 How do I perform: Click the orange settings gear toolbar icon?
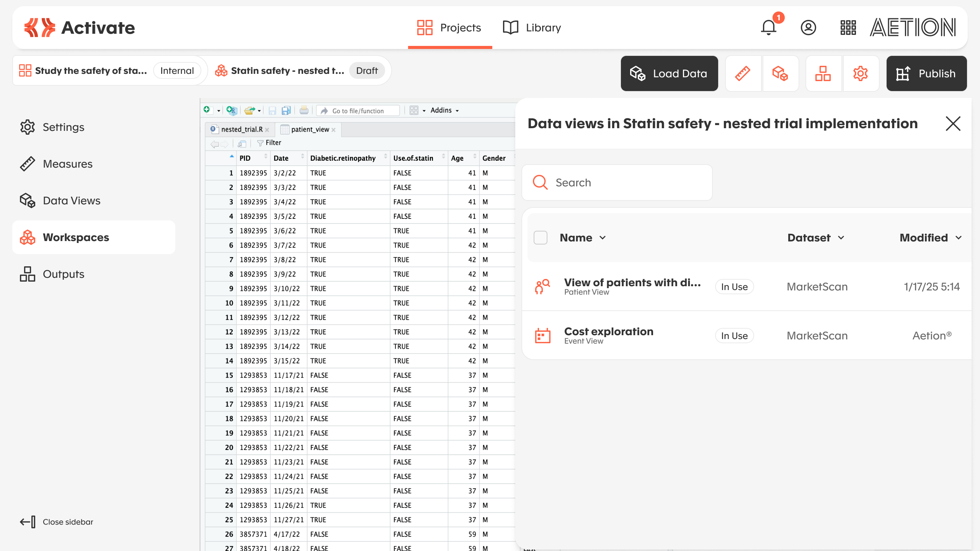(x=860, y=73)
